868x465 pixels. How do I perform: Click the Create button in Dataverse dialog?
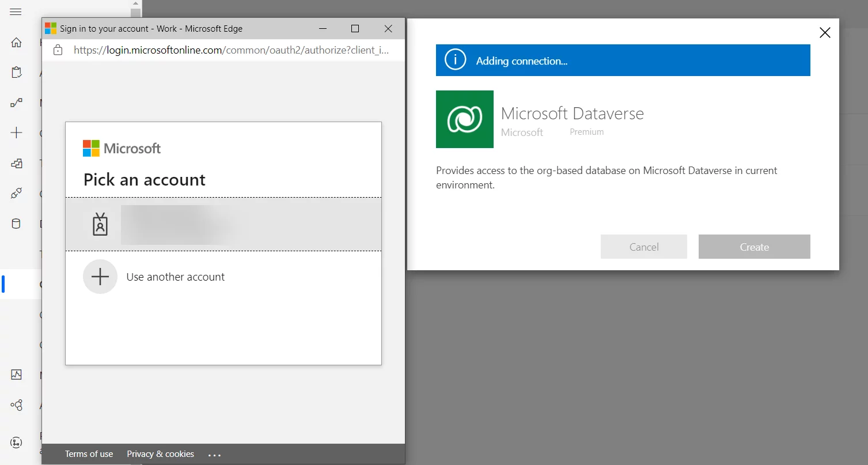coord(755,247)
